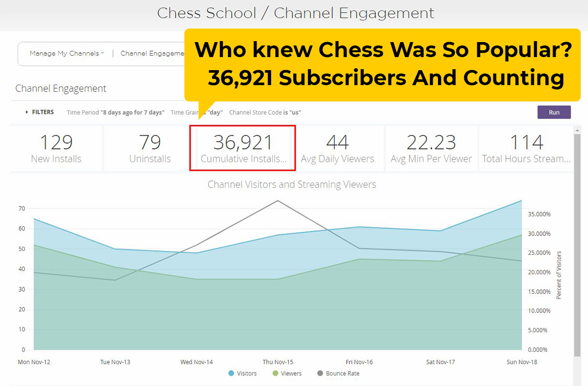Click the Channel Store Code filter text

[x=265, y=112]
